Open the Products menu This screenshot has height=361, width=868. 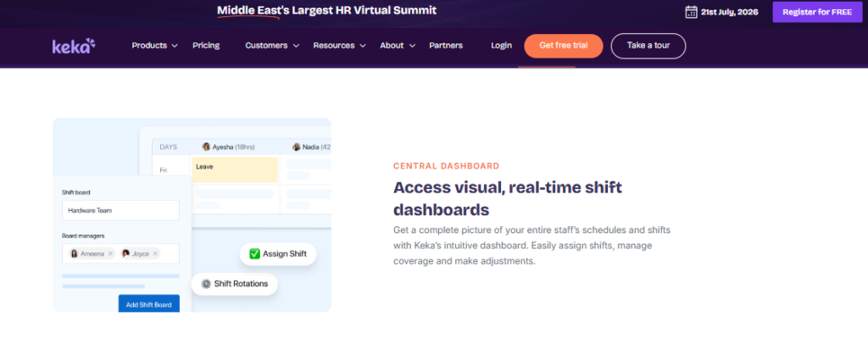(x=149, y=46)
